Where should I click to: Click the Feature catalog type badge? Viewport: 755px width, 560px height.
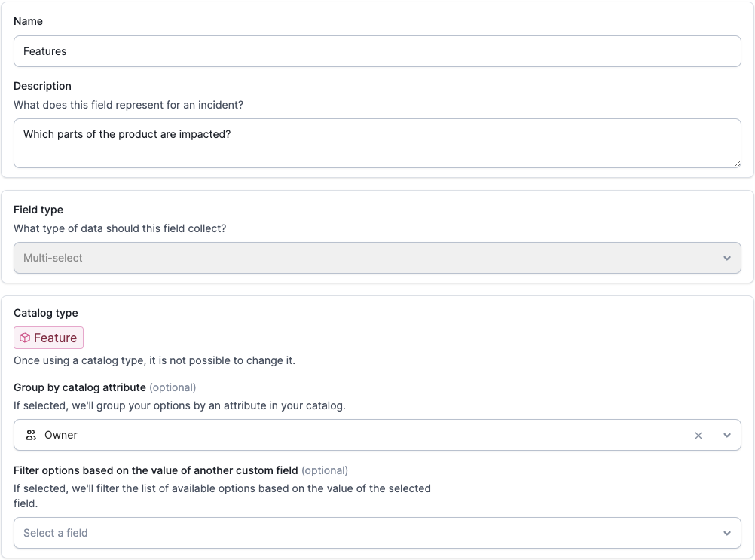[x=49, y=338]
